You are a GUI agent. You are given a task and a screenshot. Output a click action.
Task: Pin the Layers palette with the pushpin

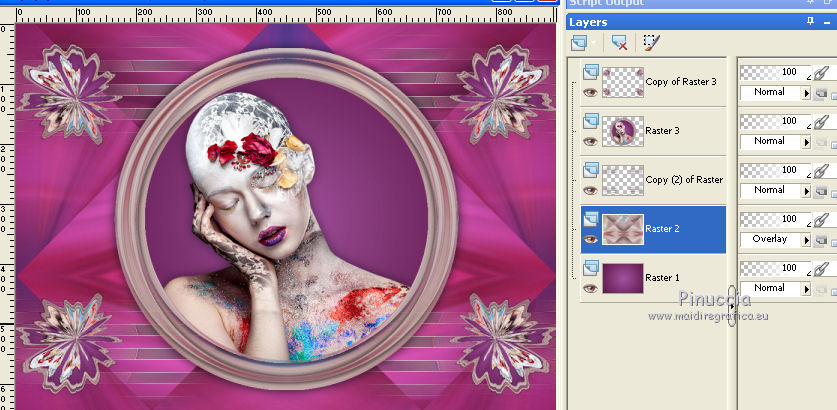pos(811,21)
